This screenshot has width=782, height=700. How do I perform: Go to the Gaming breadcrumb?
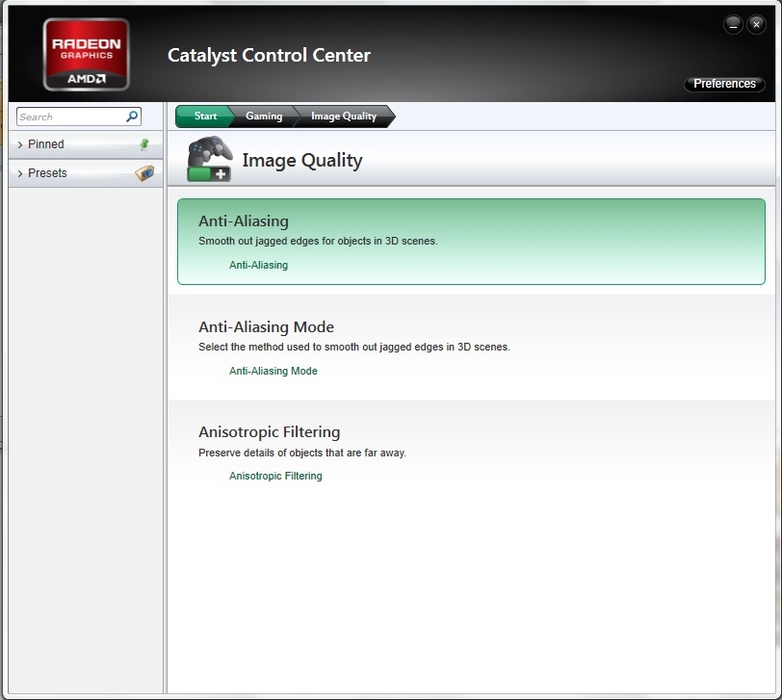[264, 117]
